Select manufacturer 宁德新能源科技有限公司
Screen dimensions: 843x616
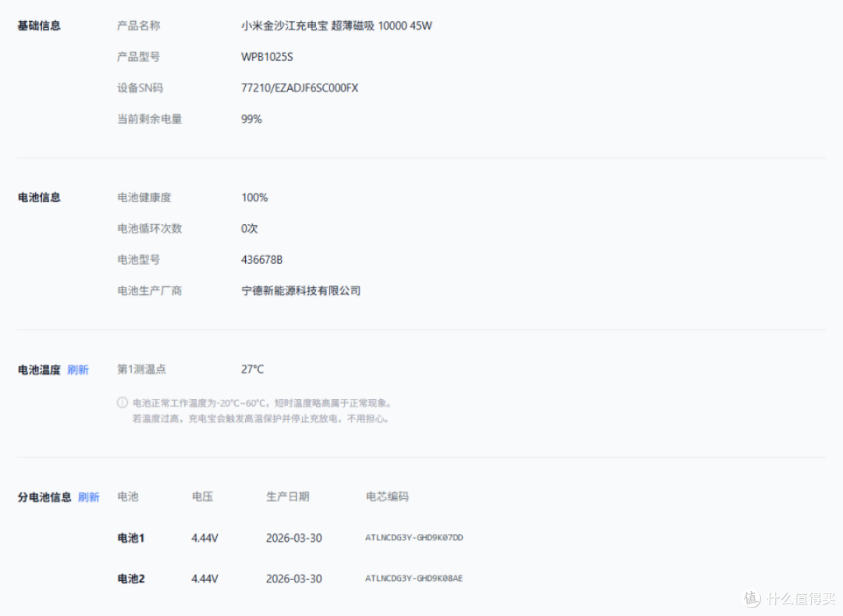pos(301,290)
